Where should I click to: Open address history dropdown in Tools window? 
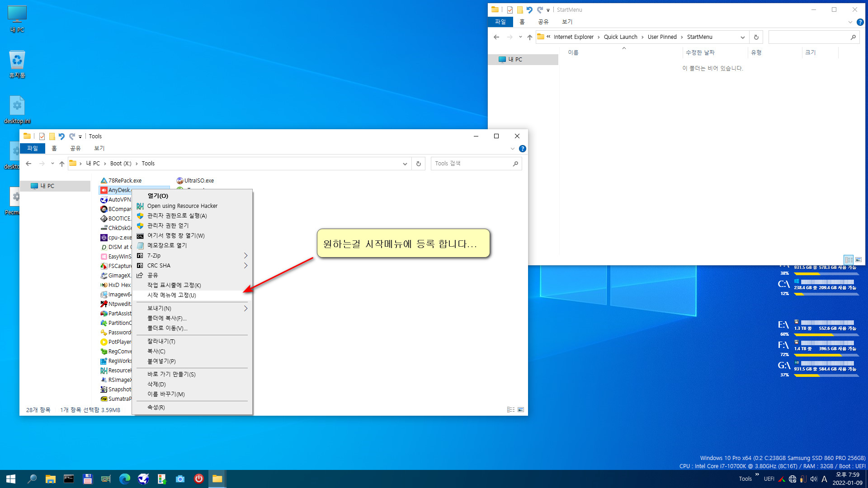[x=405, y=164]
